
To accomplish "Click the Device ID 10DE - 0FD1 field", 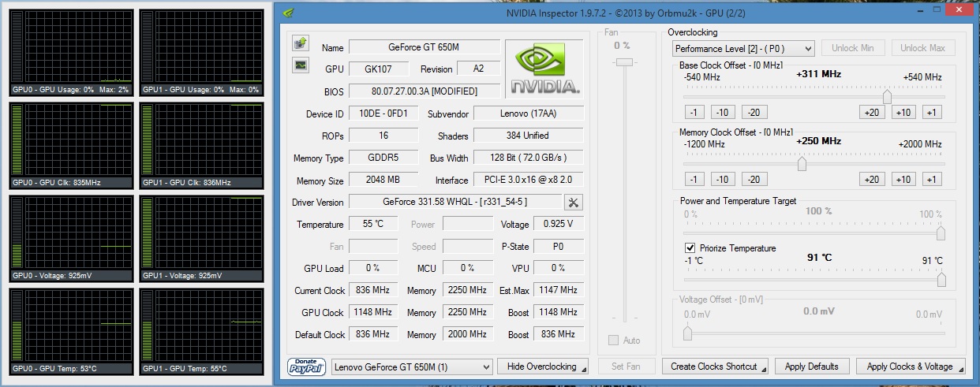I will click(x=384, y=113).
